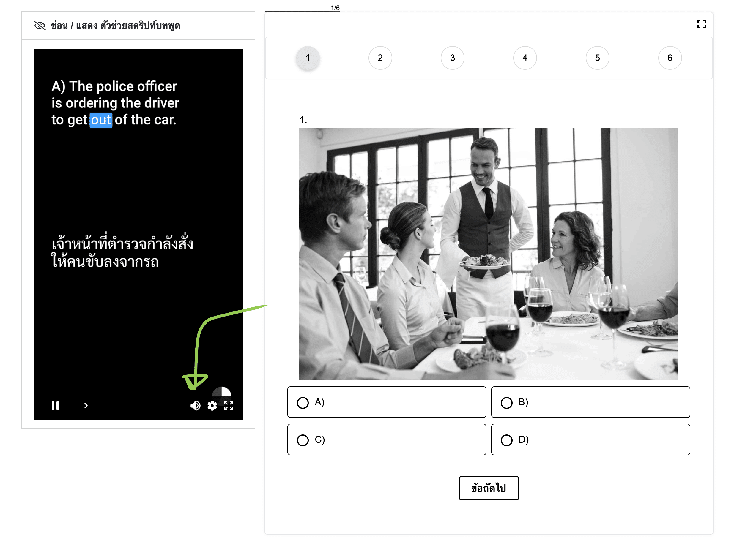Image resolution: width=756 pixels, height=544 pixels.
Task: Click the restaurant photo for question 1
Action: click(x=489, y=254)
